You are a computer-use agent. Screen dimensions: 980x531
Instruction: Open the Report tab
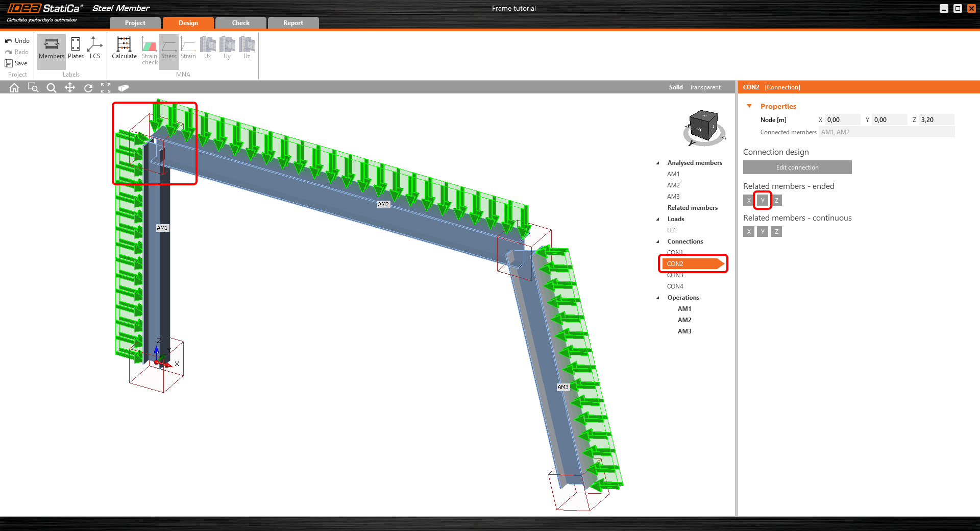click(x=293, y=23)
